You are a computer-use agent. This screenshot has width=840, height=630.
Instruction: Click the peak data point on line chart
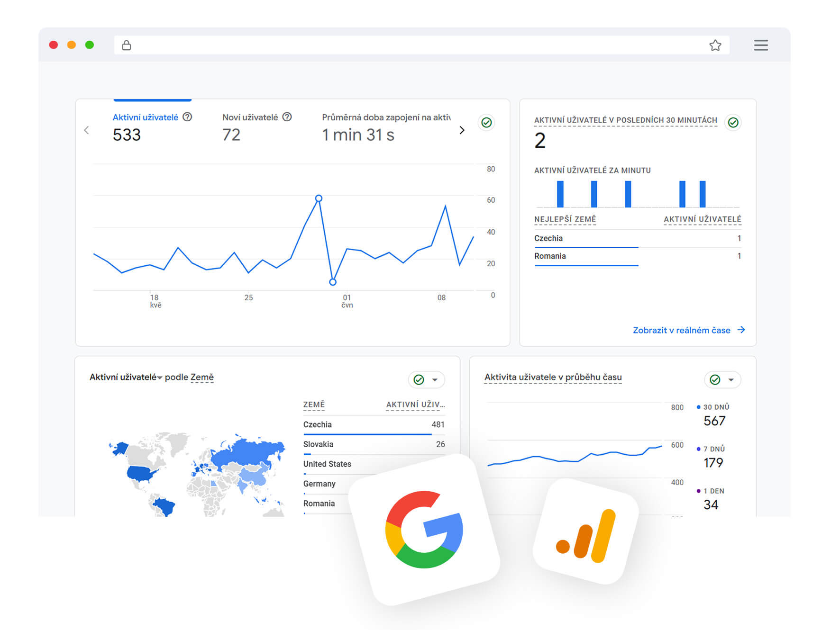point(319,198)
